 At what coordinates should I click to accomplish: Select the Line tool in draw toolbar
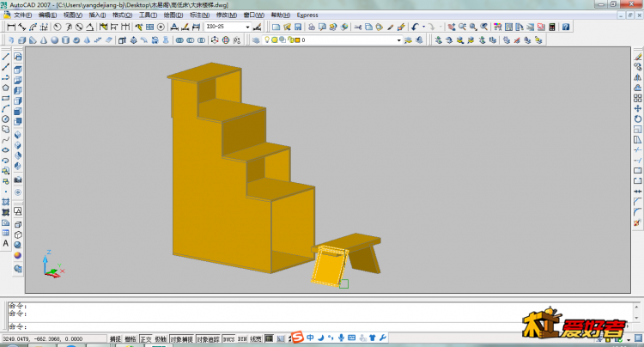point(6,57)
